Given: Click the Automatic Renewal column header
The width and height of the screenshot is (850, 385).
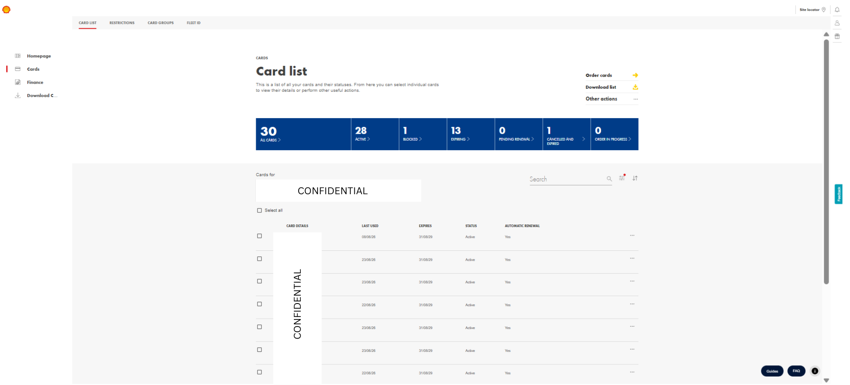Looking at the screenshot, I should (522, 226).
